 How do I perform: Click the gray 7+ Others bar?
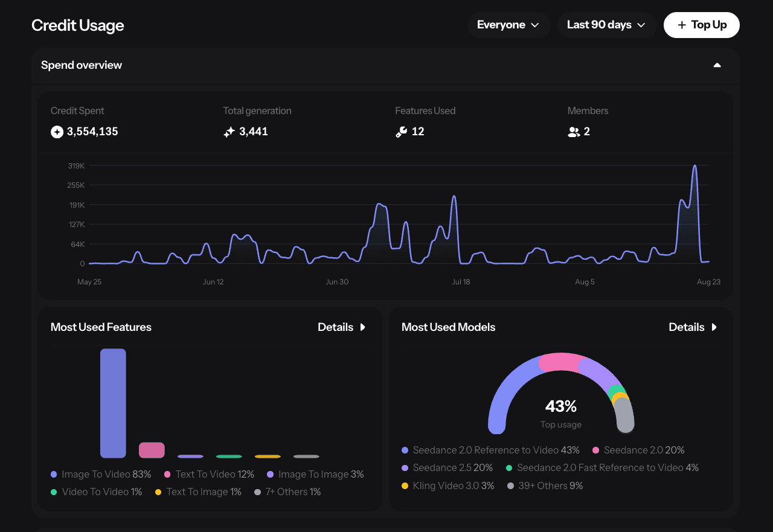(306, 457)
